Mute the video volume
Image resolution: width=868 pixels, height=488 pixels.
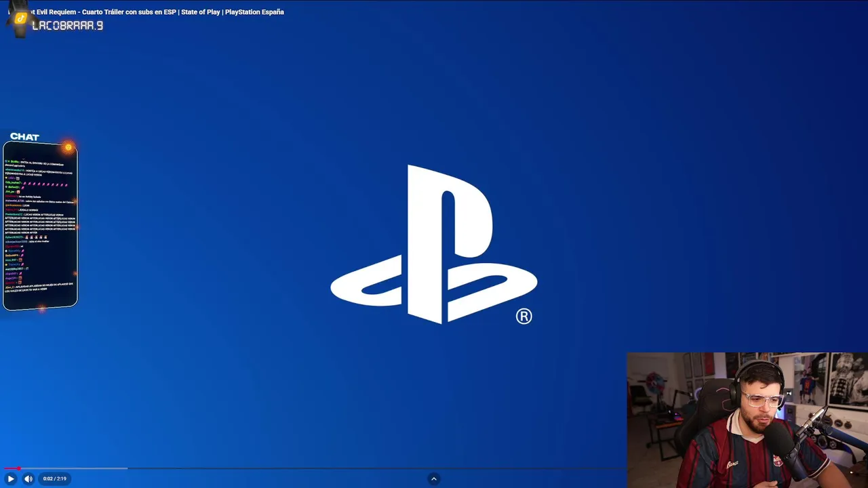28,479
